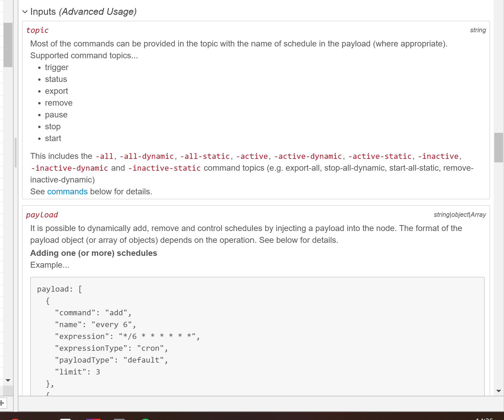Viewport: 504px width, 420px height.
Task: Click the '-all-static' code term
Action: pyautogui.click(x=205, y=156)
